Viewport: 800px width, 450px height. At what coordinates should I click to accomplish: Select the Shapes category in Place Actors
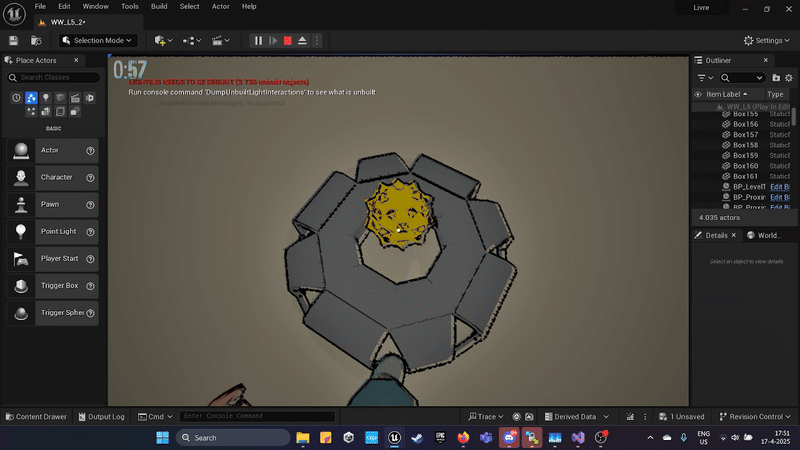click(60, 98)
